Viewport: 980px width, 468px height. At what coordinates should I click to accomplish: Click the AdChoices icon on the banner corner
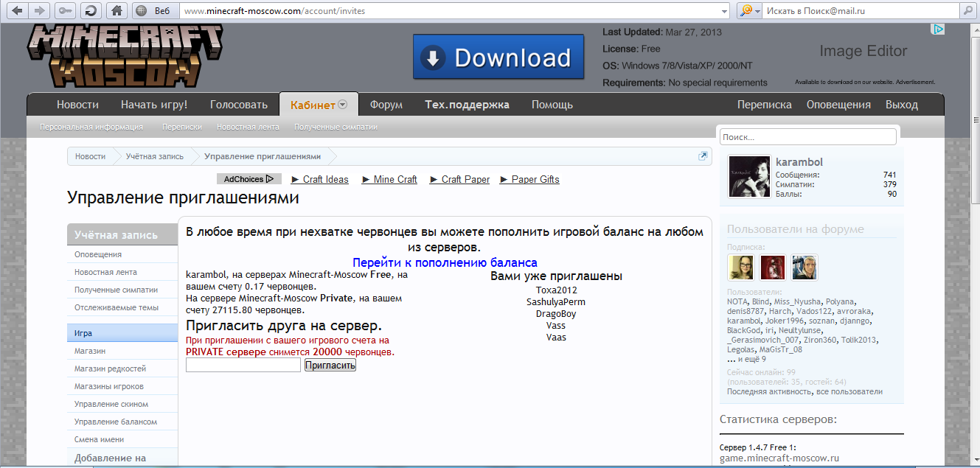937,29
